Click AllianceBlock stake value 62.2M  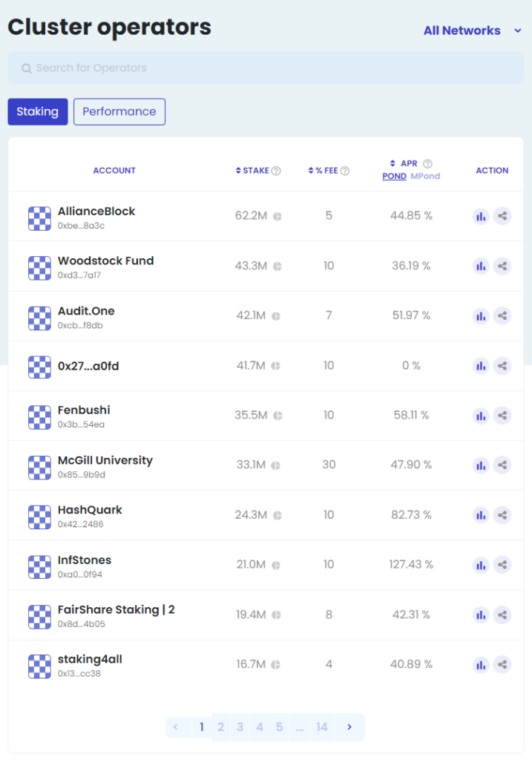click(x=251, y=216)
